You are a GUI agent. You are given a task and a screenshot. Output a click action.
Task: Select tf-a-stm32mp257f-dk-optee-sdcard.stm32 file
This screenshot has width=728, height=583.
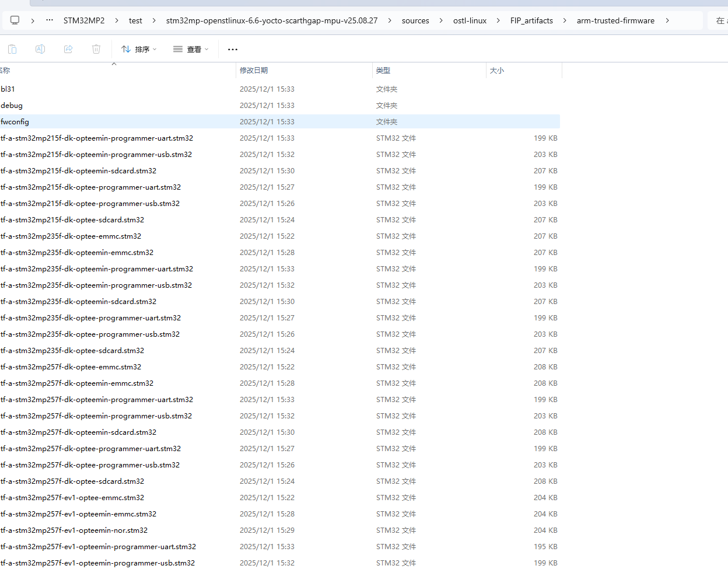coord(280,481)
